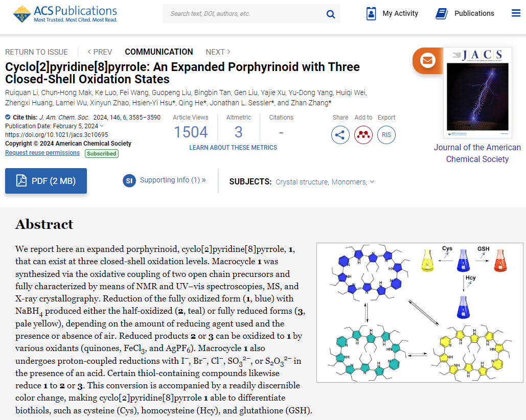Click the ACS Publications logo
Screen dimensions: 526x420
tap(65, 14)
